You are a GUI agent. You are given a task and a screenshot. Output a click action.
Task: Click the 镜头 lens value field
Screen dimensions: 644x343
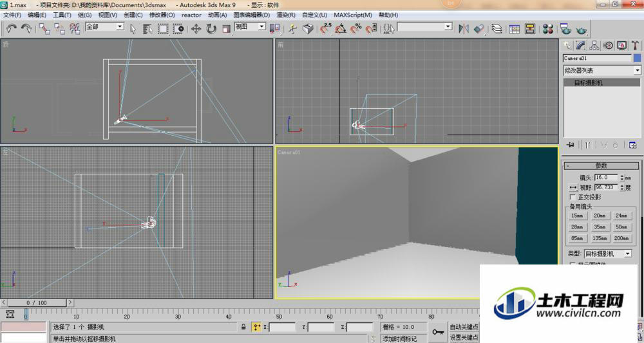pos(606,177)
